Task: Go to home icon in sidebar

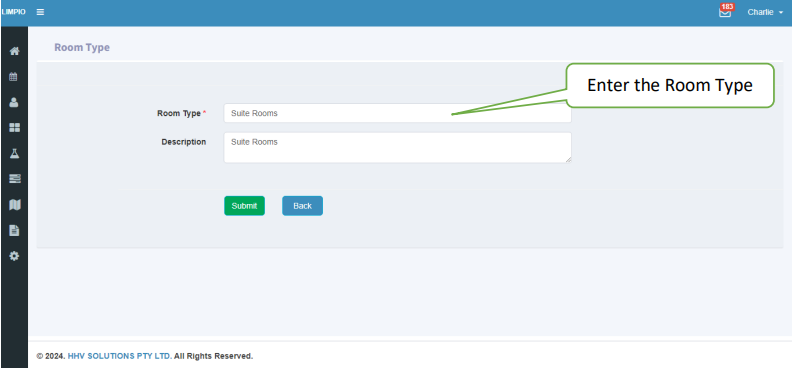Action: click(x=15, y=51)
